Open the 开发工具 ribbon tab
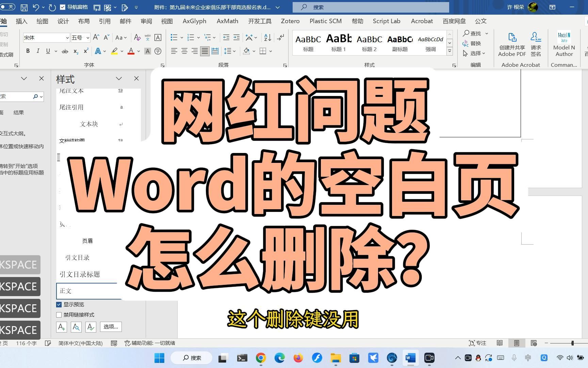The image size is (588, 368). pyautogui.click(x=259, y=21)
